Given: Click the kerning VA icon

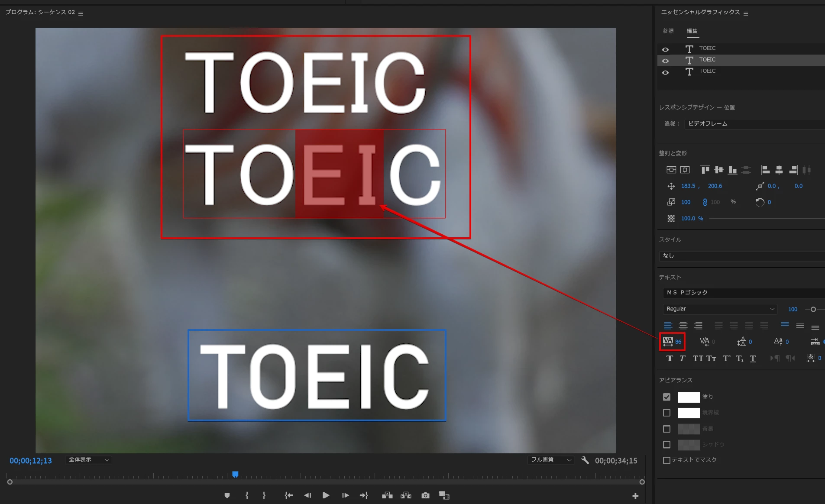Looking at the screenshot, I should click(x=705, y=342).
